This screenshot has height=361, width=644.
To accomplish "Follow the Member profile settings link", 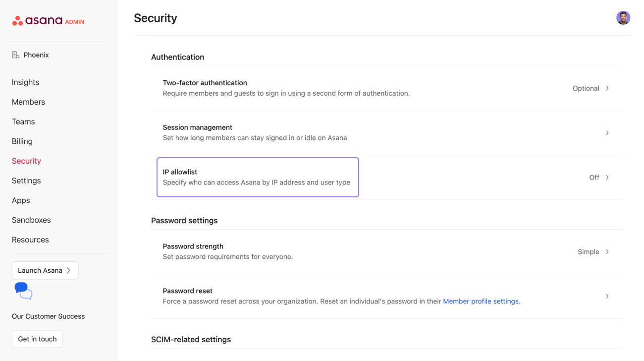I will [x=481, y=301].
